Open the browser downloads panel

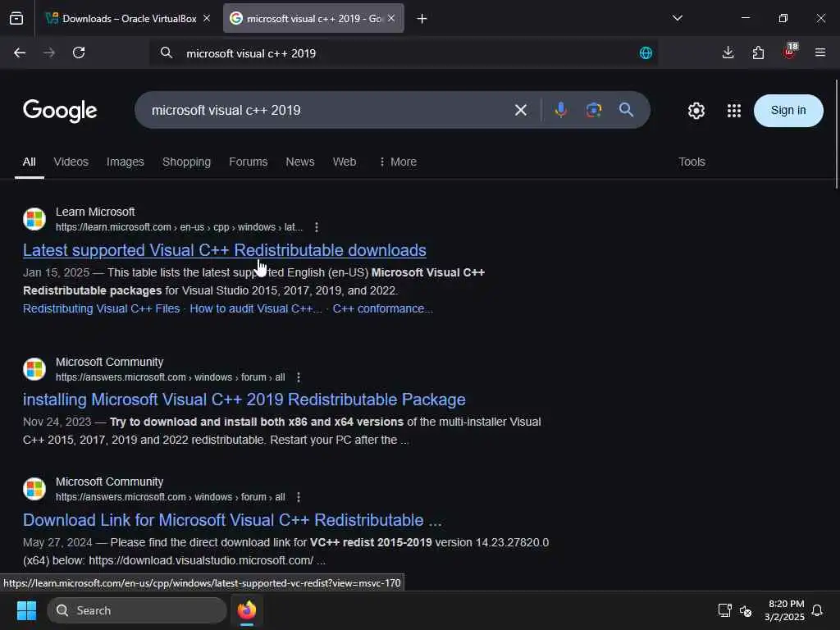coord(728,52)
